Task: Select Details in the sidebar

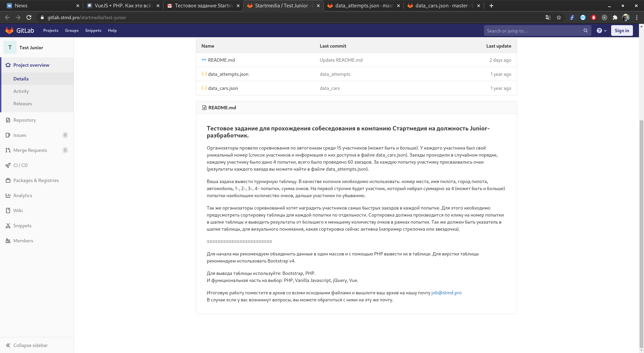Action: [37, 79]
